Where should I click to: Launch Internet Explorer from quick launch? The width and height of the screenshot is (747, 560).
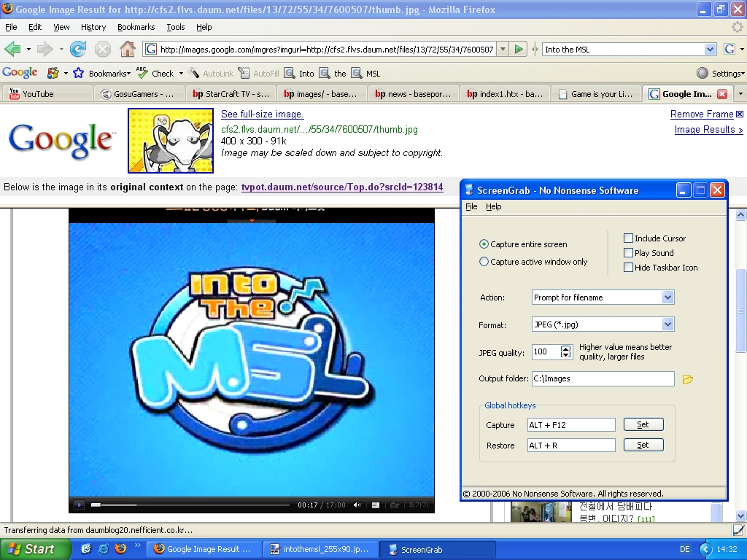point(103,548)
